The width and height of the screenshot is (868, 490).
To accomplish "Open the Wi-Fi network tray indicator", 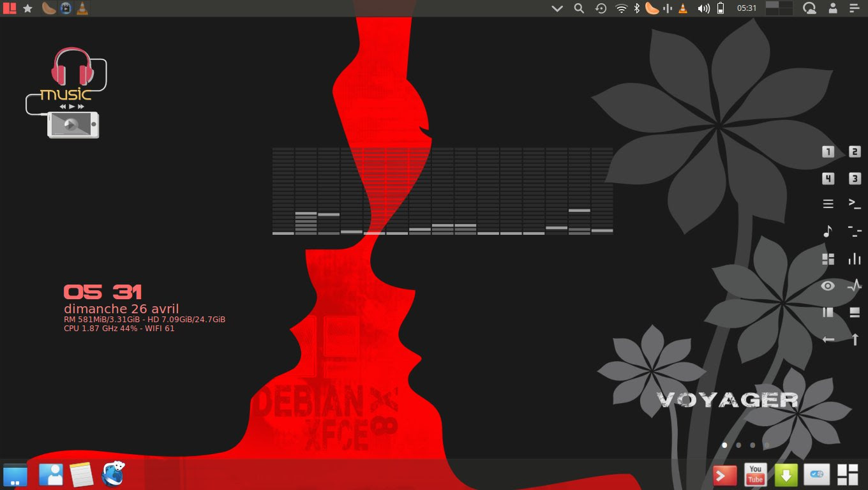I will (621, 8).
